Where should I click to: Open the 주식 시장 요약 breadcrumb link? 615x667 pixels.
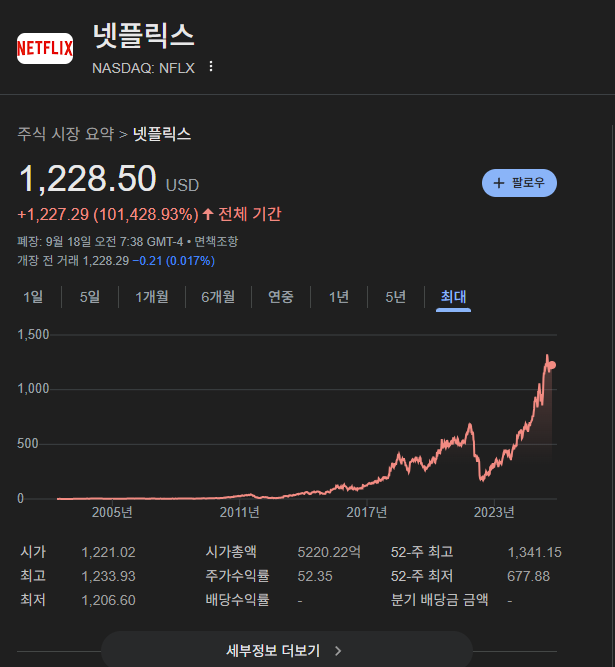click(x=66, y=134)
